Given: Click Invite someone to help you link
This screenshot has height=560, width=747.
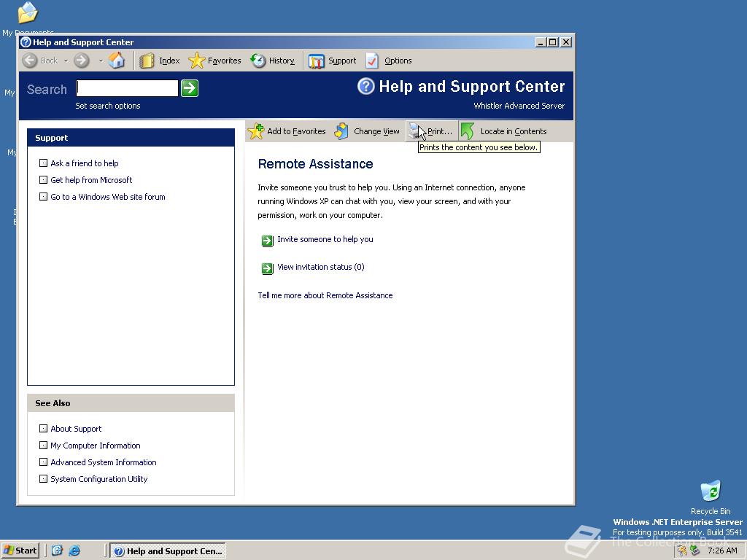Looking at the screenshot, I should (325, 239).
